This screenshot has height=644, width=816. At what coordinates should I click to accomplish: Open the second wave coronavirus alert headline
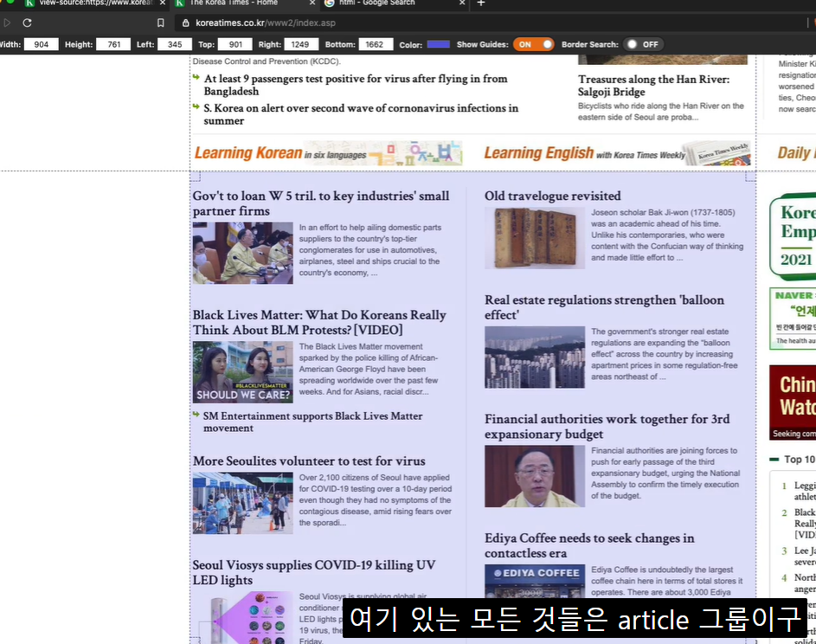(361, 114)
